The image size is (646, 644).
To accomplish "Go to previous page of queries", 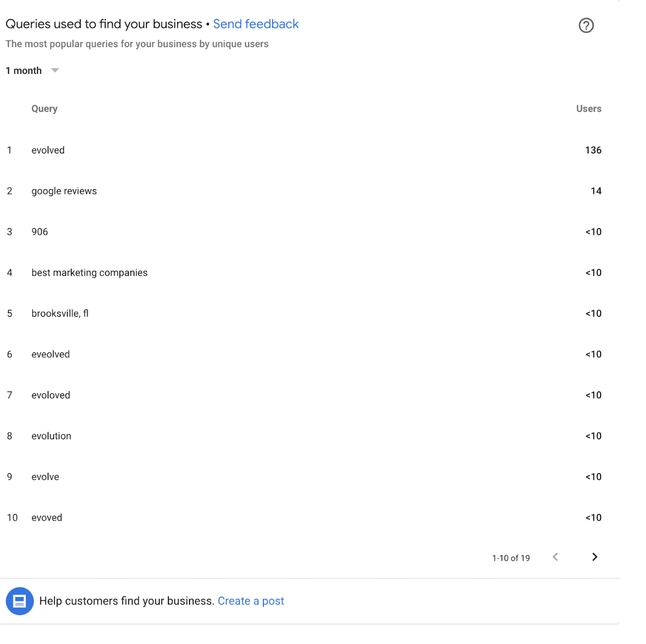I will coord(555,557).
